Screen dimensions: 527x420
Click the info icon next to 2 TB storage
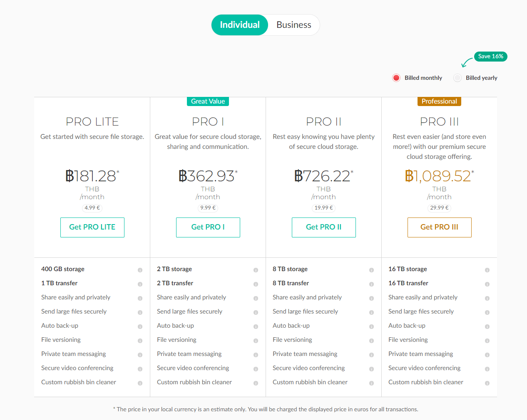pyautogui.click(x=256, y=269)
